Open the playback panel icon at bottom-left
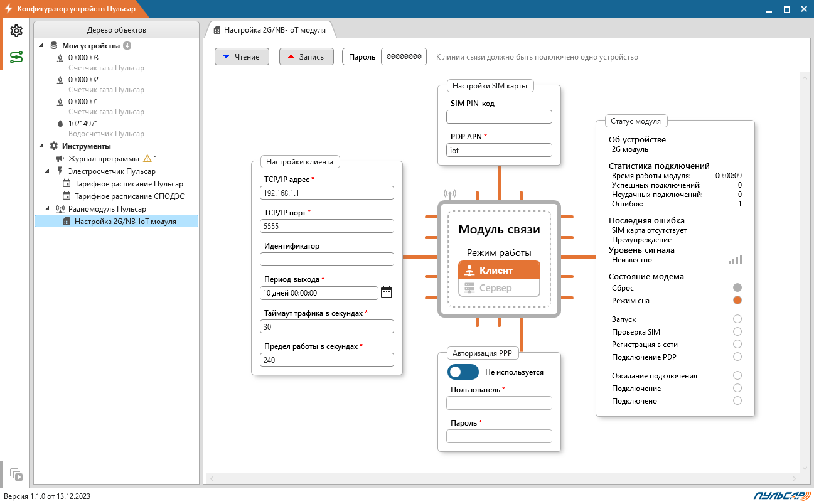This screenshot has height=504, width=814. [16, 475]
